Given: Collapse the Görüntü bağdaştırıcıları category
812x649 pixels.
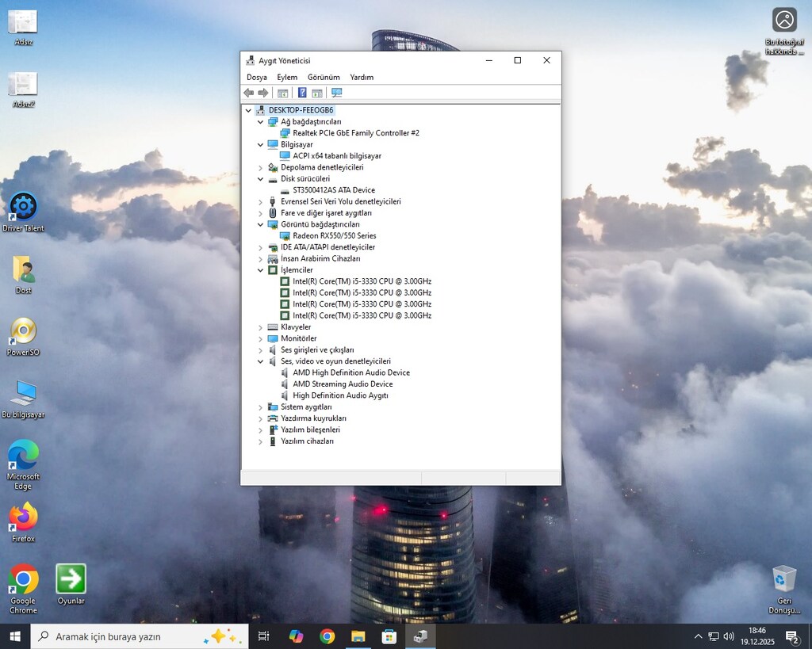Looking at the screenshot, I should [x=260, y=224].
